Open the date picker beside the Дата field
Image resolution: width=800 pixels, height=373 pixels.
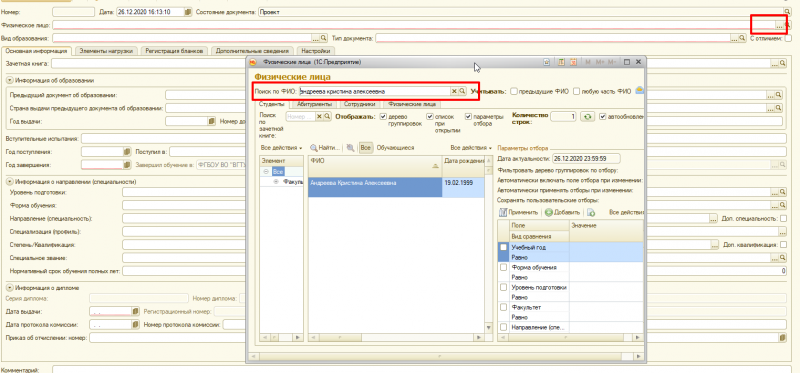(x=188, y=12)
